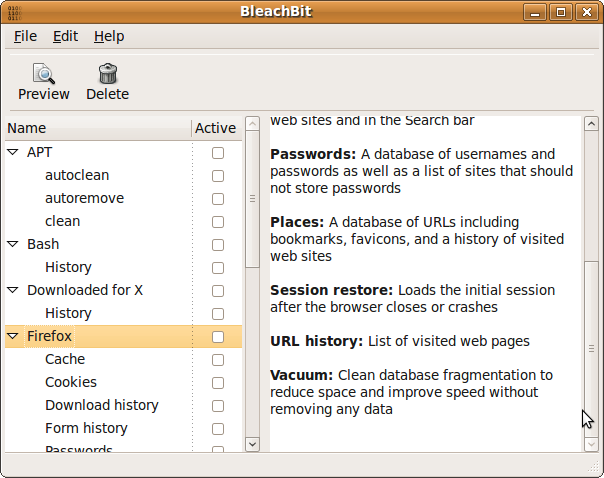Click description pane scroll down arrow

592,442
